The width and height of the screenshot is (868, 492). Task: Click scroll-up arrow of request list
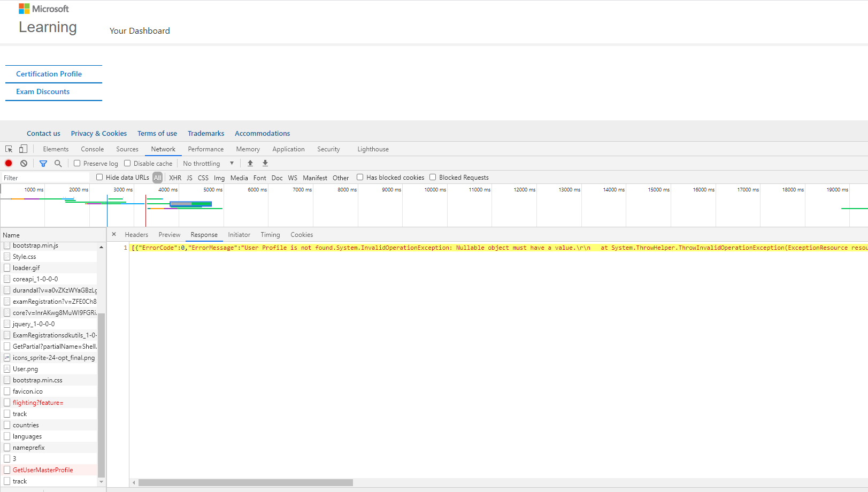[101, 247]
